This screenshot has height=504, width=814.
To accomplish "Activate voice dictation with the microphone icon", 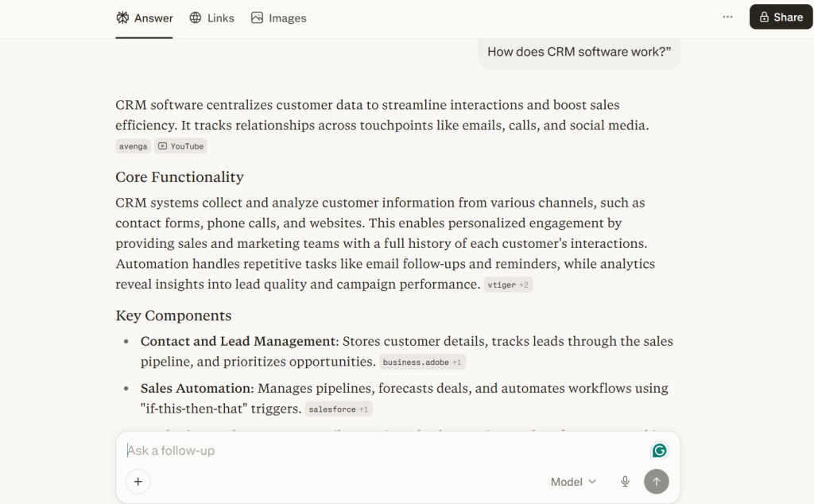I will [625, 481].
